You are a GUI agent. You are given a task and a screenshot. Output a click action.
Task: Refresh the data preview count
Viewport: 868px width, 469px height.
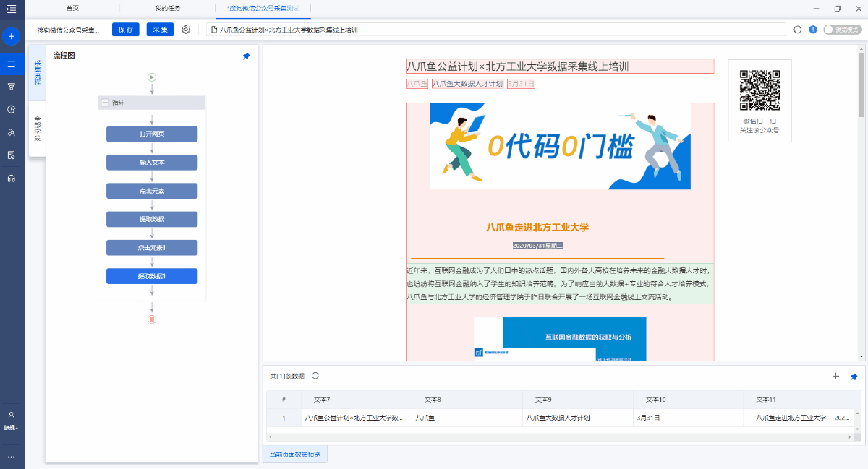coord(315,376)
